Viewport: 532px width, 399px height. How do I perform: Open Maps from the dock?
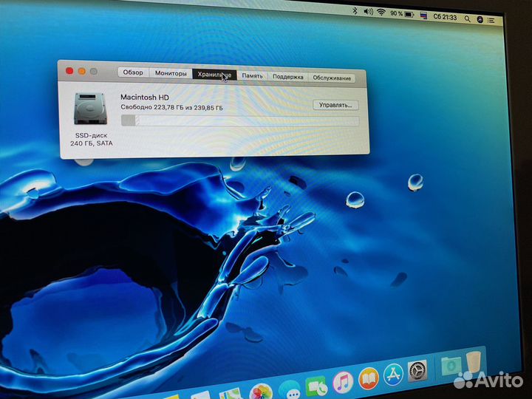tap(231, 395)
